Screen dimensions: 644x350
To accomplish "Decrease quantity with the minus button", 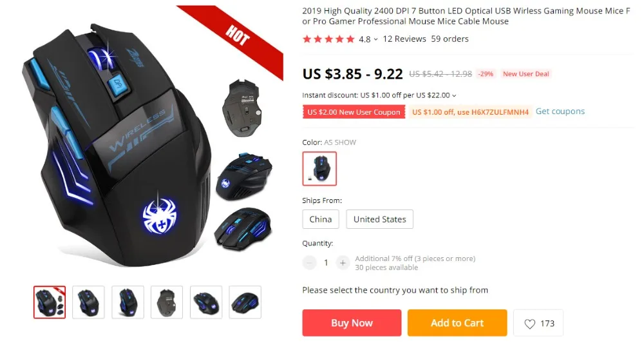I will [309, 262].
